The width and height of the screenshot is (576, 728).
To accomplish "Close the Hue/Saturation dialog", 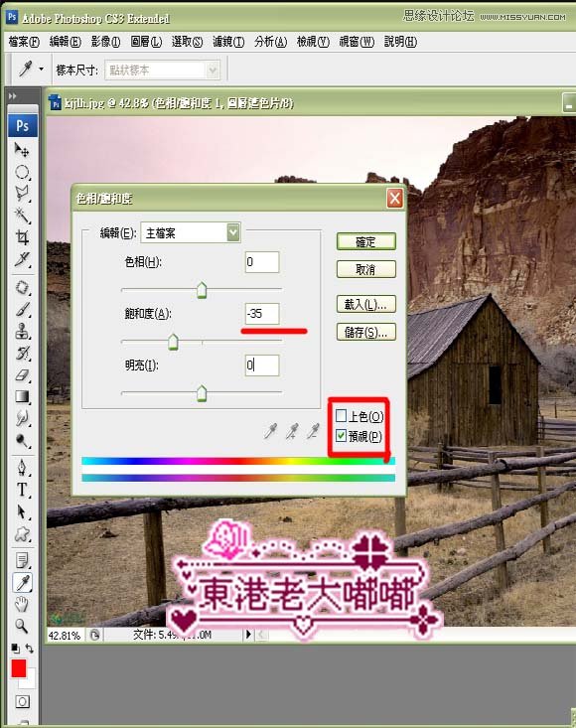I will click(394, 199).
